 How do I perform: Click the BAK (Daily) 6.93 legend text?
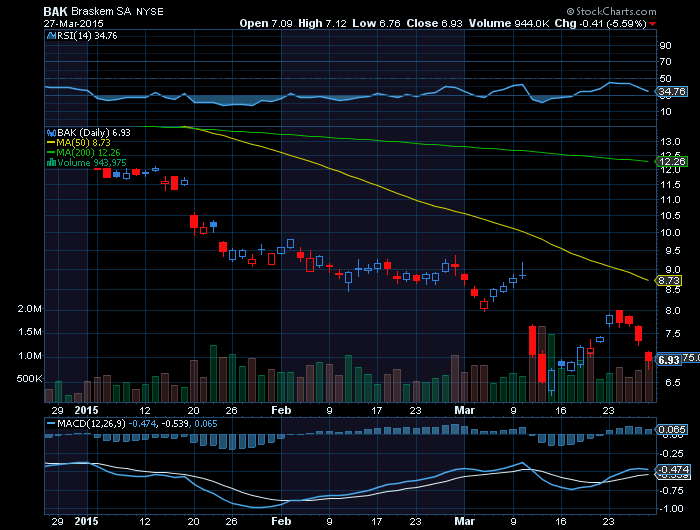pos(94,133)
